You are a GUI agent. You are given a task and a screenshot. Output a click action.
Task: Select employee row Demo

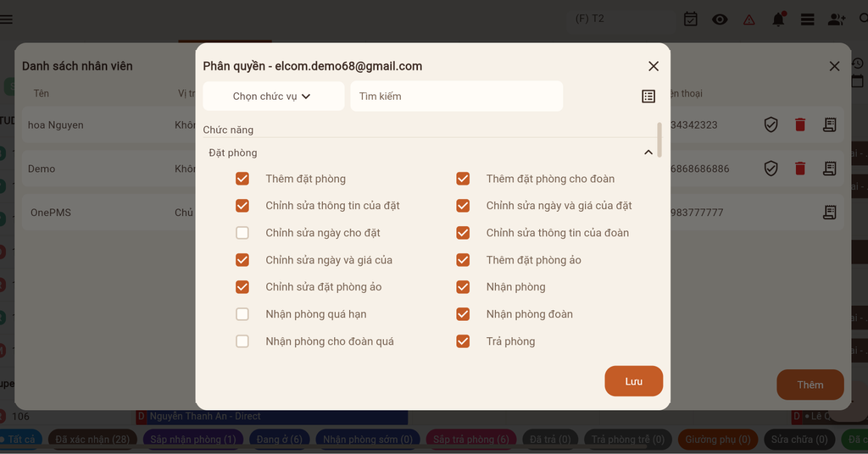108,169
